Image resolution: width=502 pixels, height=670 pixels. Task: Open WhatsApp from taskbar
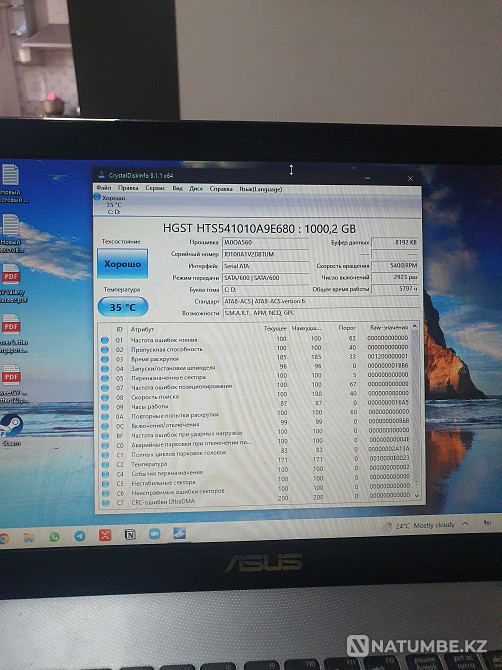tap(55, 537)
